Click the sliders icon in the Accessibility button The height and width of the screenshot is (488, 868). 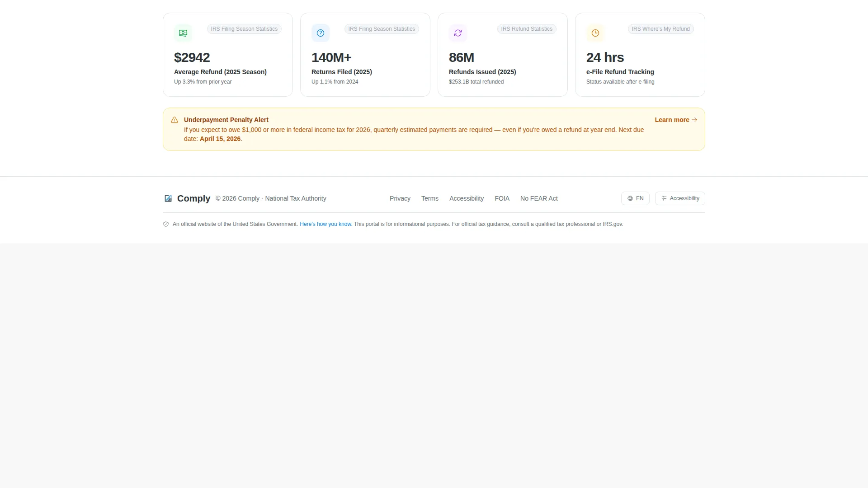click(664, 198)
